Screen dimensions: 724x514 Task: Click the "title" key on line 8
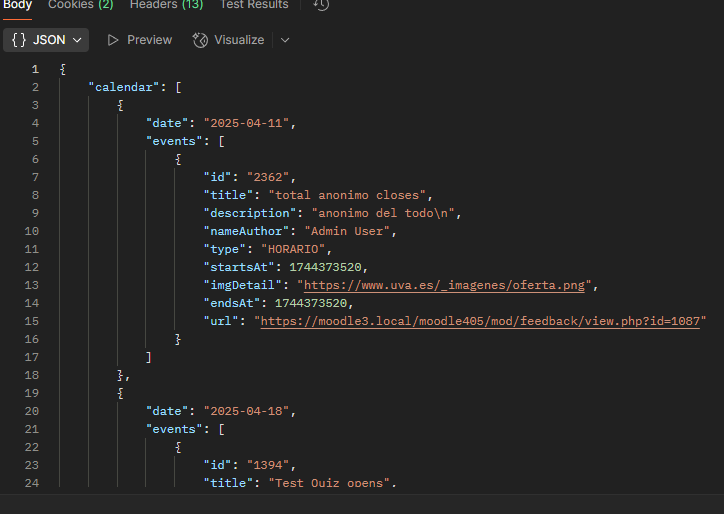228,195
